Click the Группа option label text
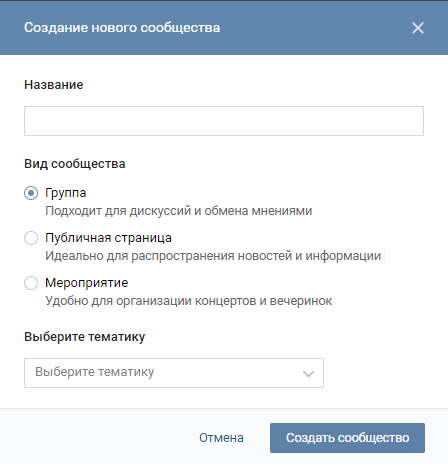This screenshot has height=464, width=448. pos(66,193)
